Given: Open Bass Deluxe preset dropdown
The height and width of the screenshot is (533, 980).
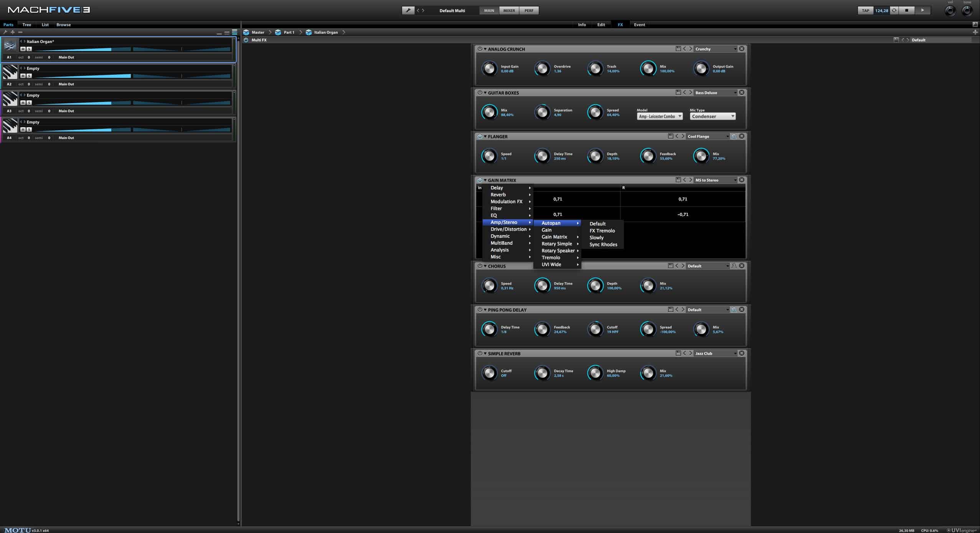Looking at the screenshot, I should click(716, 92).
